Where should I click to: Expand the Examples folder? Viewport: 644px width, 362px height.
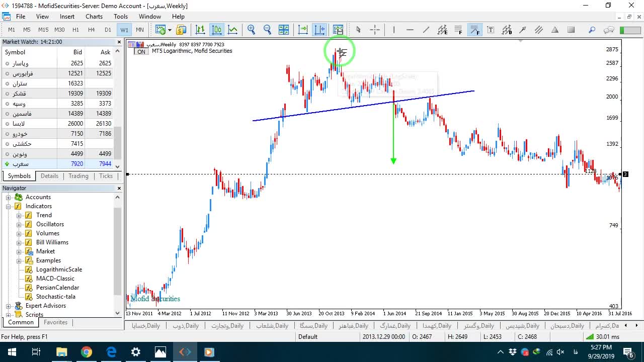(x=19, y=260)
